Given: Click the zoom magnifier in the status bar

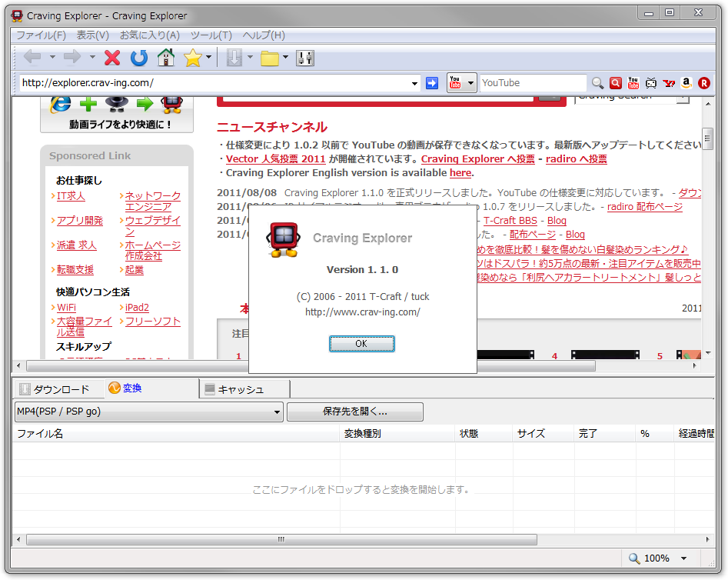Looking at the screenshot, I should tap(633, 558).
